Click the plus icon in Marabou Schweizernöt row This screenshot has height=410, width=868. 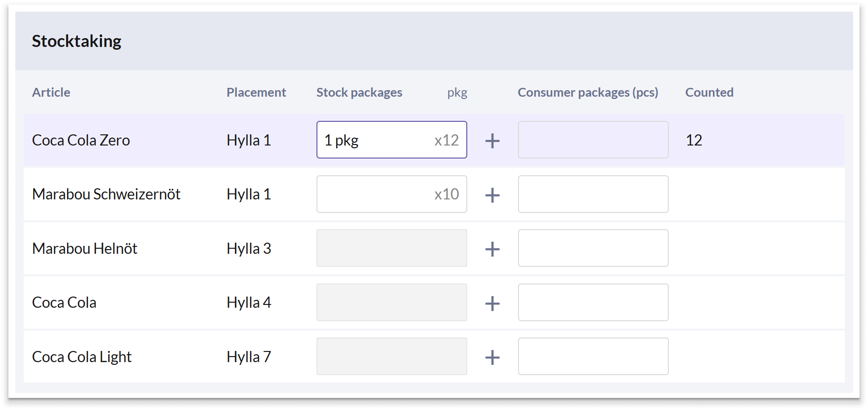[x=492, y=195]
